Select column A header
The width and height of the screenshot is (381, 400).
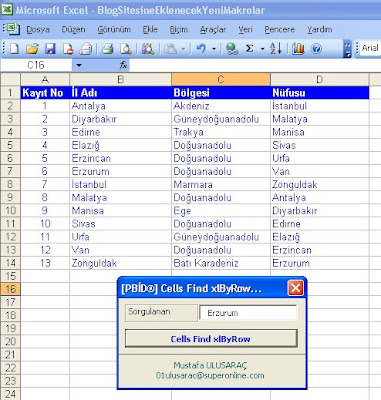45,80
